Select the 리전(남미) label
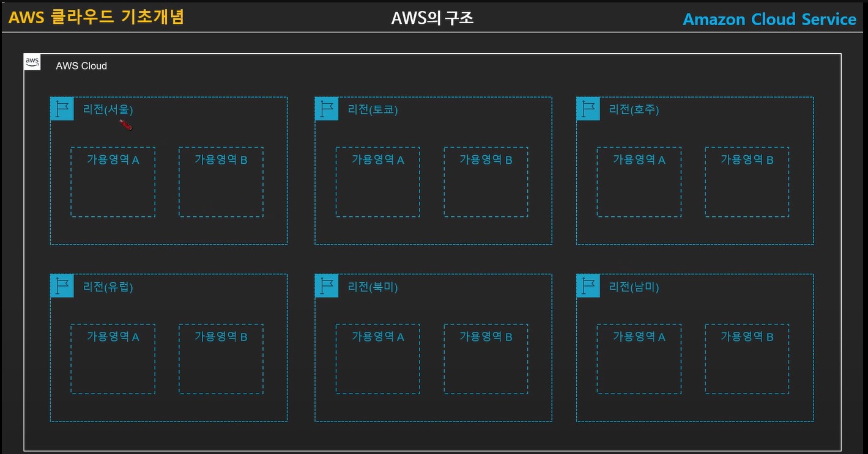This screenshot has width=868, height=454. click(634, 287)
